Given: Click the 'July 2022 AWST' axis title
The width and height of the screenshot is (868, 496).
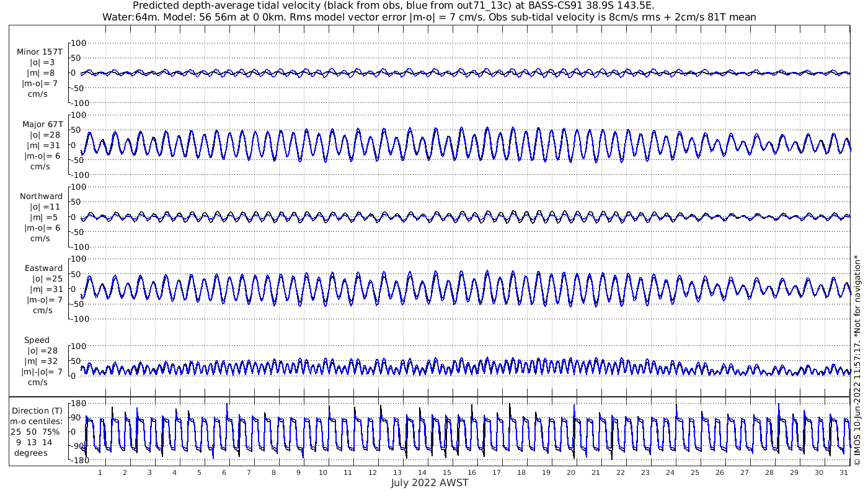Looking at the screenshot, I should tap(430, 483).
